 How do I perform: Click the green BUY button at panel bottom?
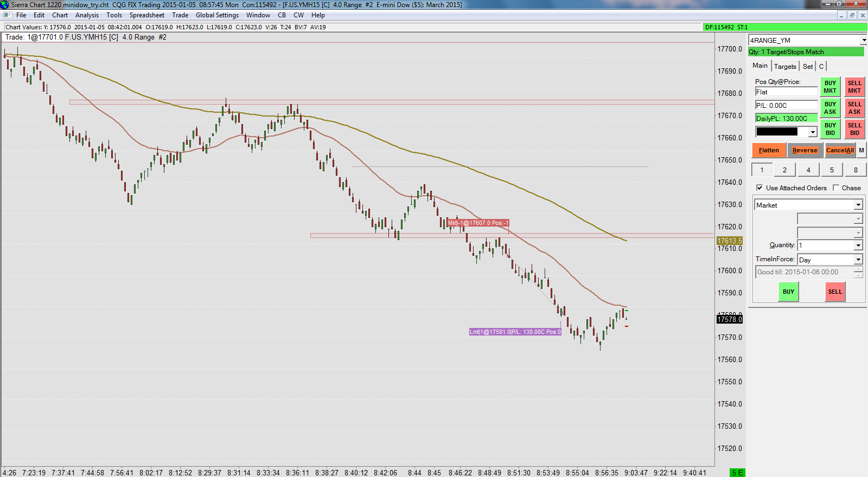788,292
